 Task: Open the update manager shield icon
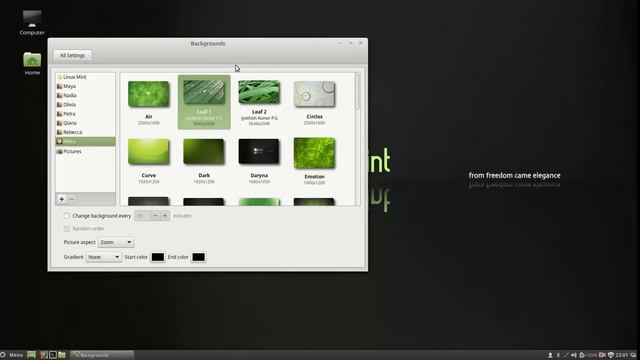(x=611, y=355)
